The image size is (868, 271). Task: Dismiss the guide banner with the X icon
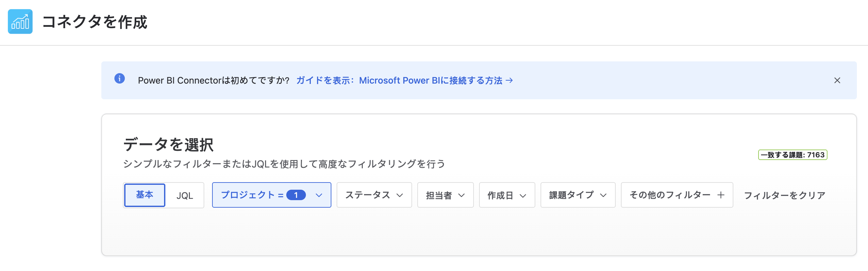tap(837, 80)
